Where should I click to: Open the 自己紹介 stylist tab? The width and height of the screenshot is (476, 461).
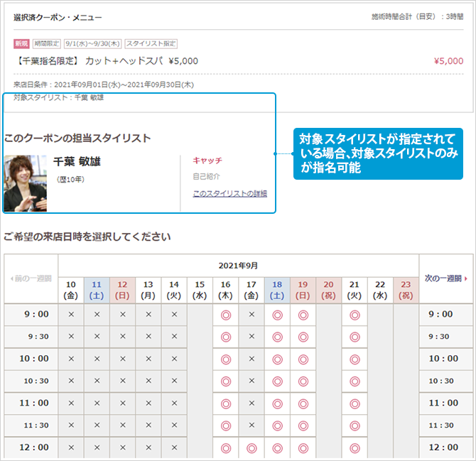[x=207, y=176]
